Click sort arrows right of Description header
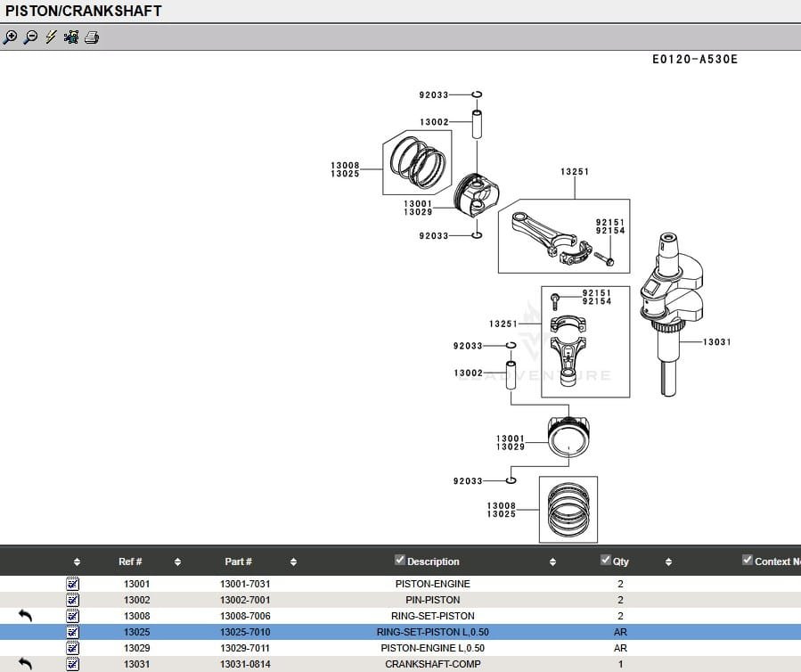Viewport: 801px width, 672px height. [x=552, y=562]
